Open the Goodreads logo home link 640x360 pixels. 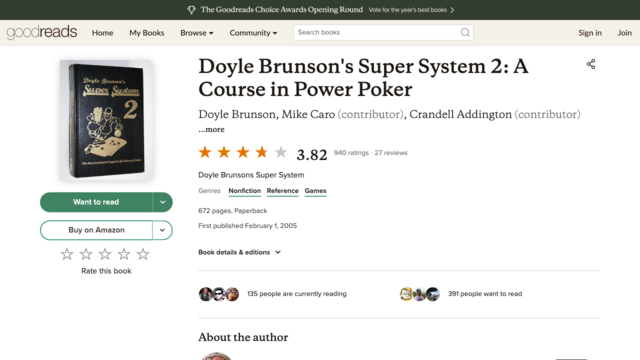pyautogui.click(x=42, y=32)
